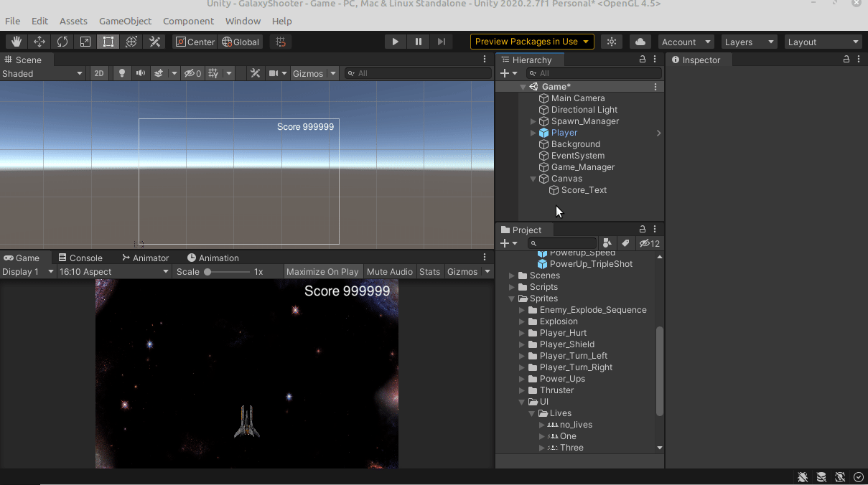This screenshot has width=868, height=485.
Task: Select Score_Text in the Hierarchy
Action: click(584, 190)
